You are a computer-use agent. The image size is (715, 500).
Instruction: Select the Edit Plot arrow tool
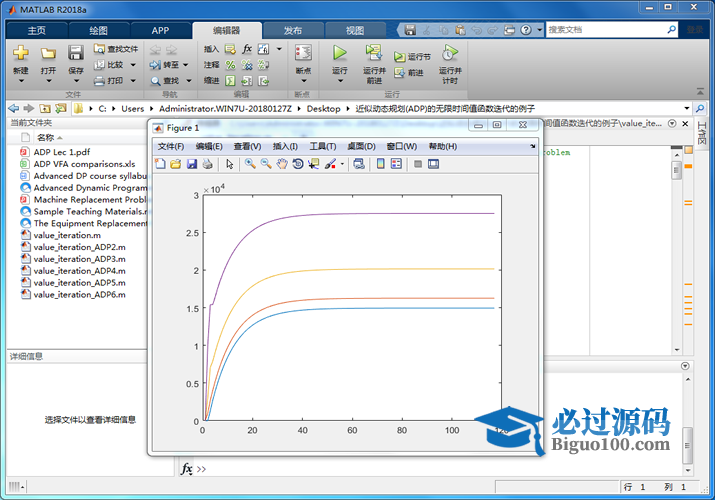(x=229, y=164)
